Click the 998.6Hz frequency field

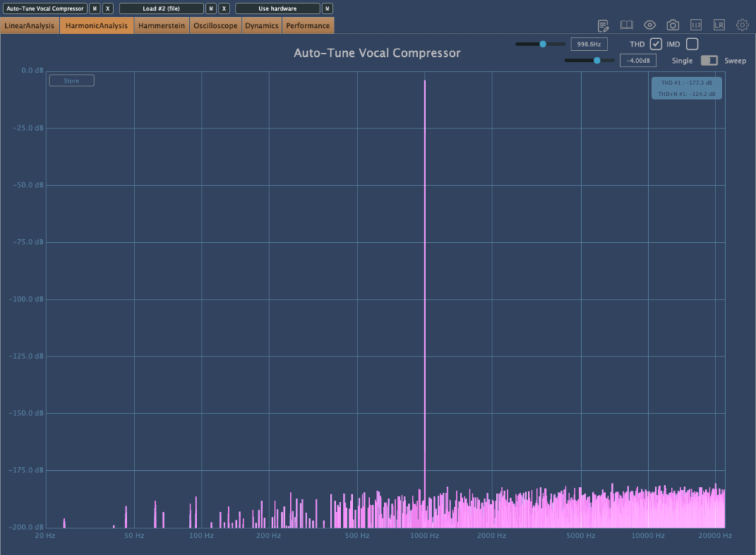(588, 44)
